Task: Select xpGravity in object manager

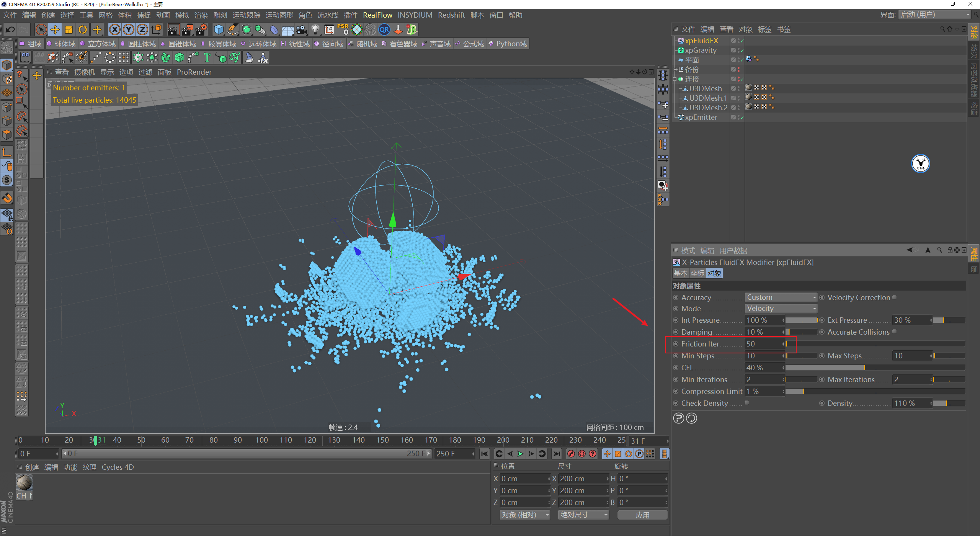Action: 701,50
